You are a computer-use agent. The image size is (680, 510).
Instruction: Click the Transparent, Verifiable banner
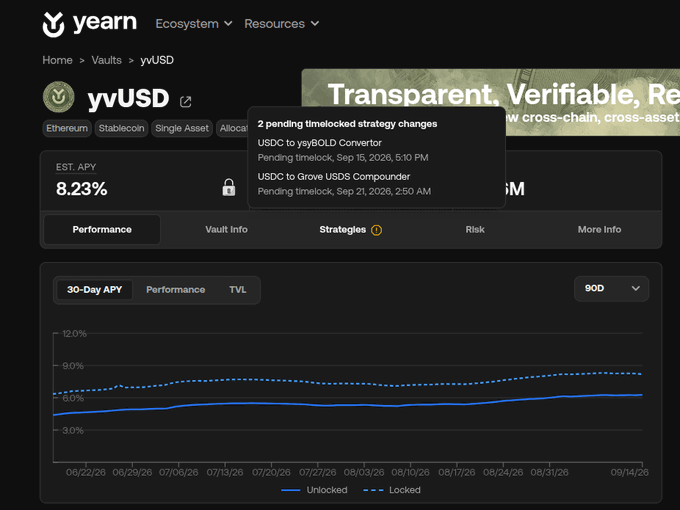490,102
